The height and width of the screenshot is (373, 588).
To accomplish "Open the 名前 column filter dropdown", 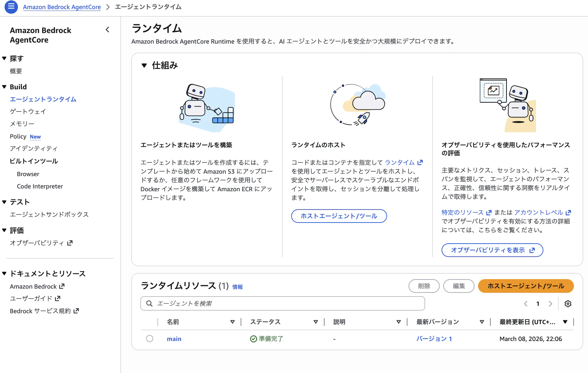I will [x=233, y=322].
